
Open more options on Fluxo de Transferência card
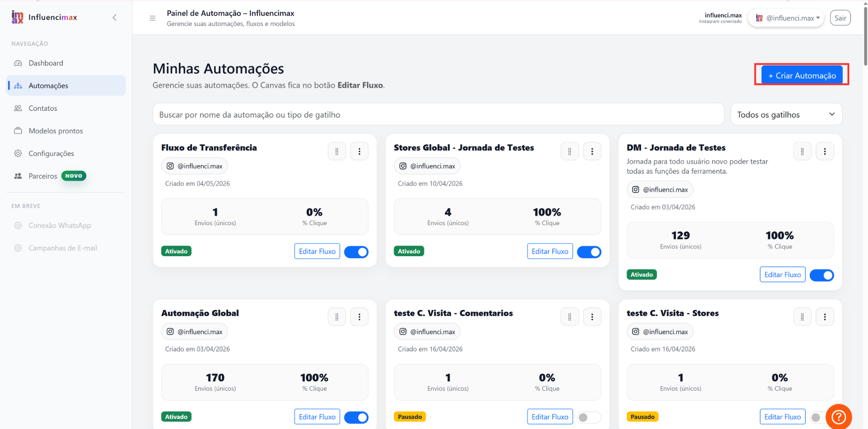[359, 151]
